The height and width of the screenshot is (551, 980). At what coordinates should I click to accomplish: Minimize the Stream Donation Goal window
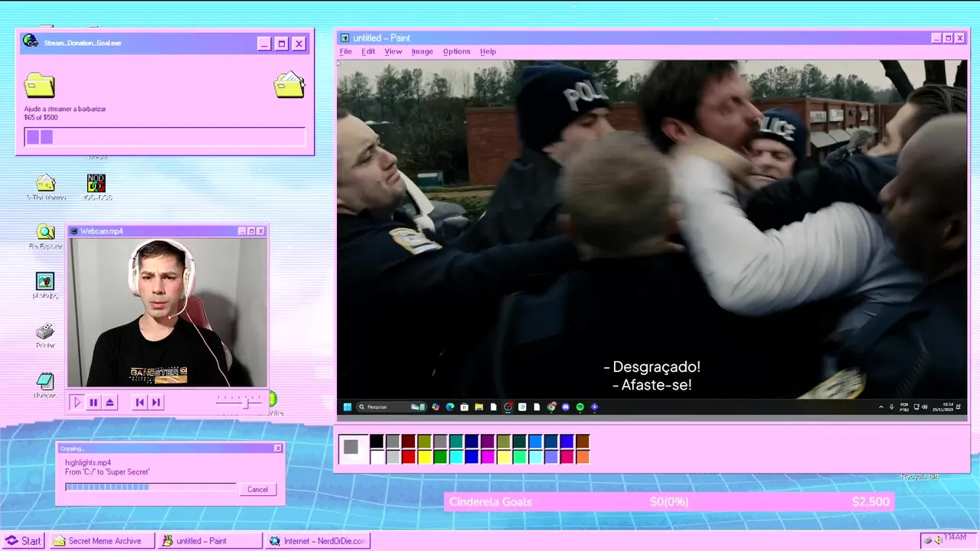[x=264, y=44]
